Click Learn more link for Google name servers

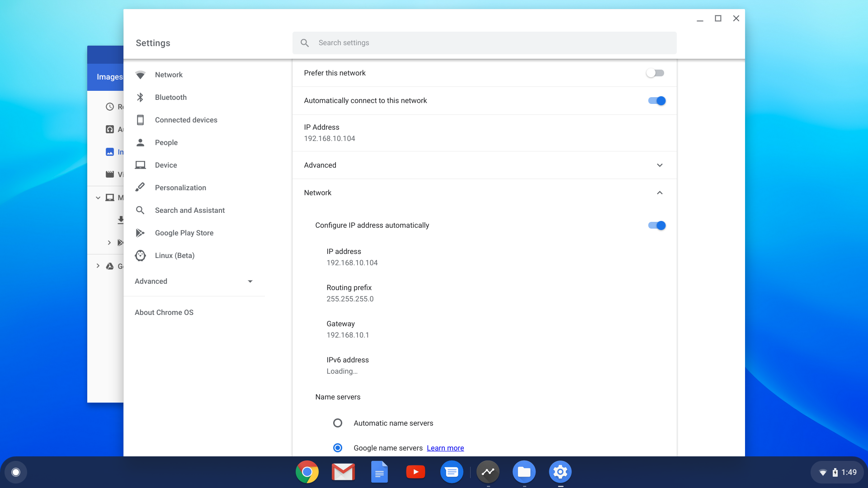point(445,447)
